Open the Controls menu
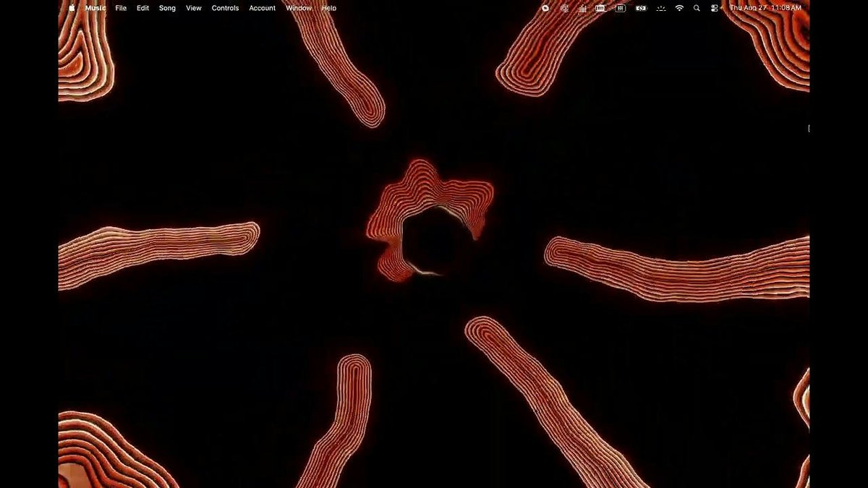The image size is (868, 488). tap(225, 8)
